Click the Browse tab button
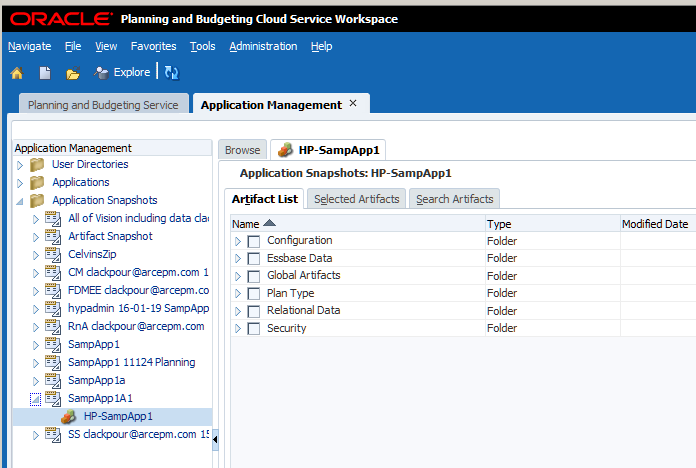 [x=242, y=150]
